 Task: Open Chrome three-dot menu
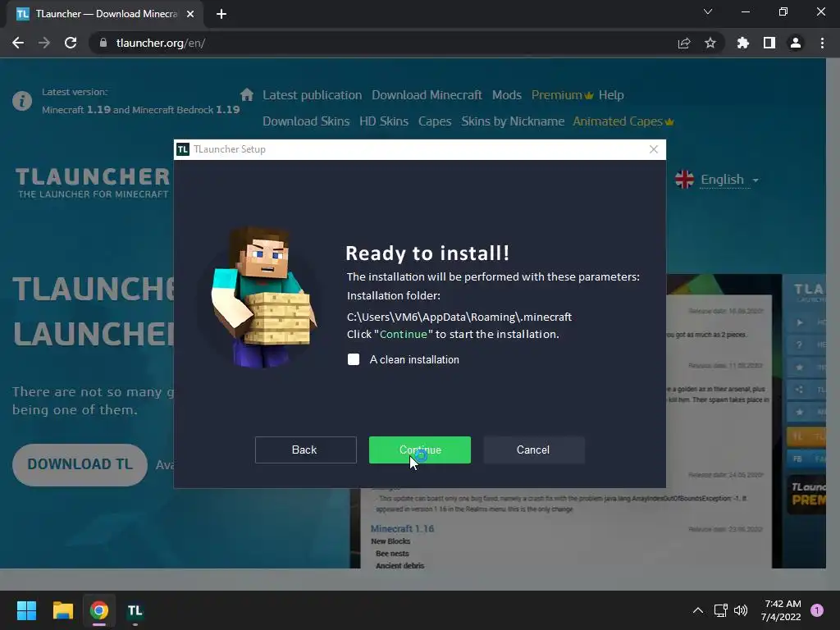click(822, 43)
